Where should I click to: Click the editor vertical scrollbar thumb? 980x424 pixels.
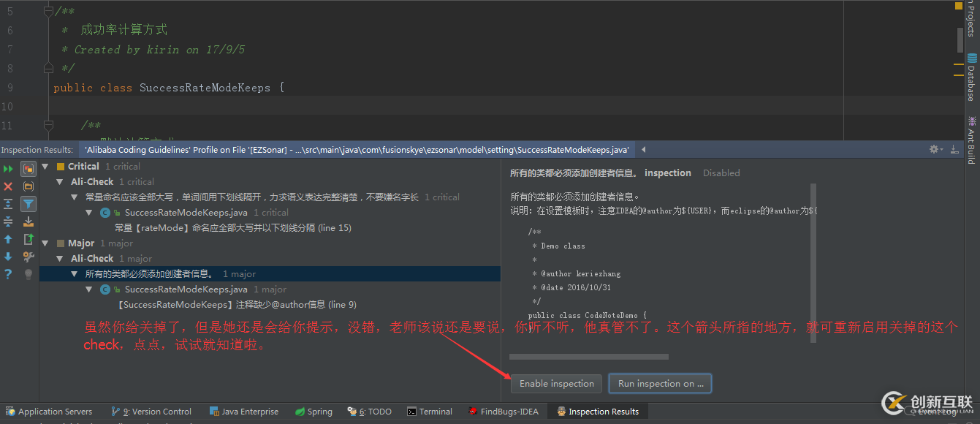tap(960, 40)
